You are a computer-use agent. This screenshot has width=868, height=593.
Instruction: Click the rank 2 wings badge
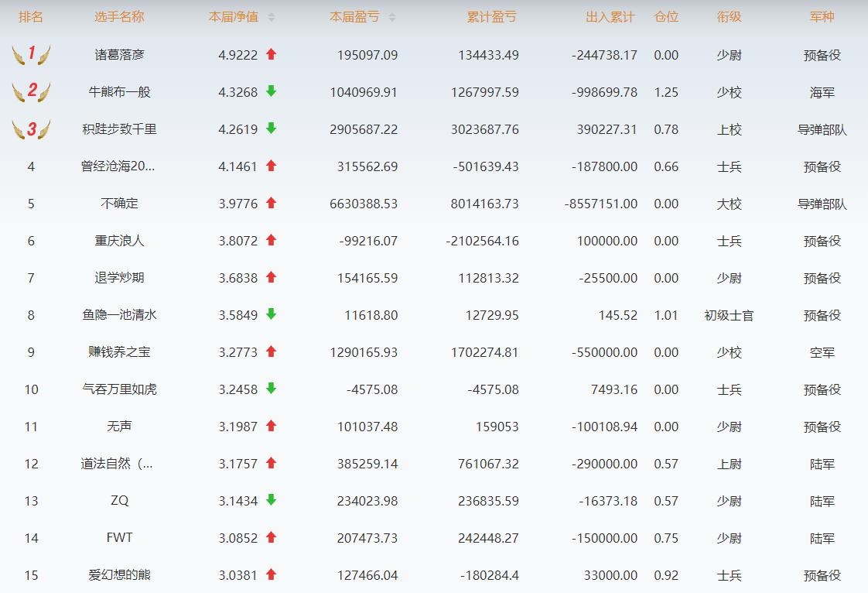click(x=31, y=91)
